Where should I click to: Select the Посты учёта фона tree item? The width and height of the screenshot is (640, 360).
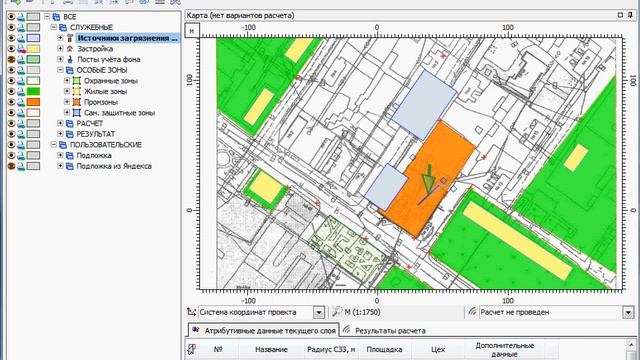tap(109, 59)
